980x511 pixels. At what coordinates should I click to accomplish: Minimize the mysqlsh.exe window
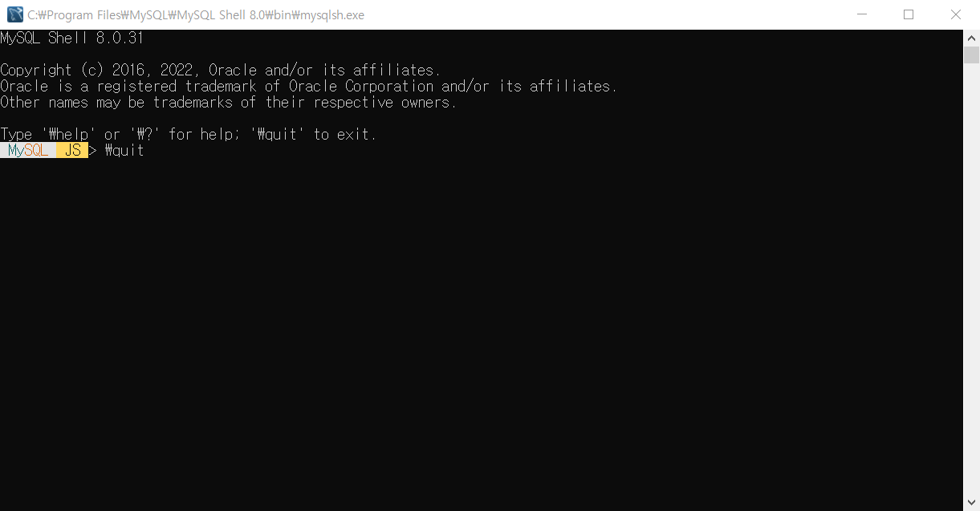click(861, 14)
